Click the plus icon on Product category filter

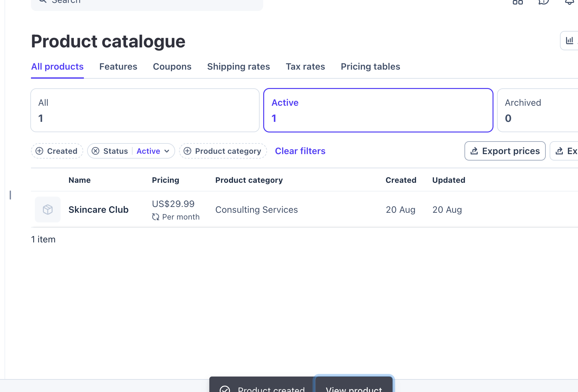click(187, 151)
